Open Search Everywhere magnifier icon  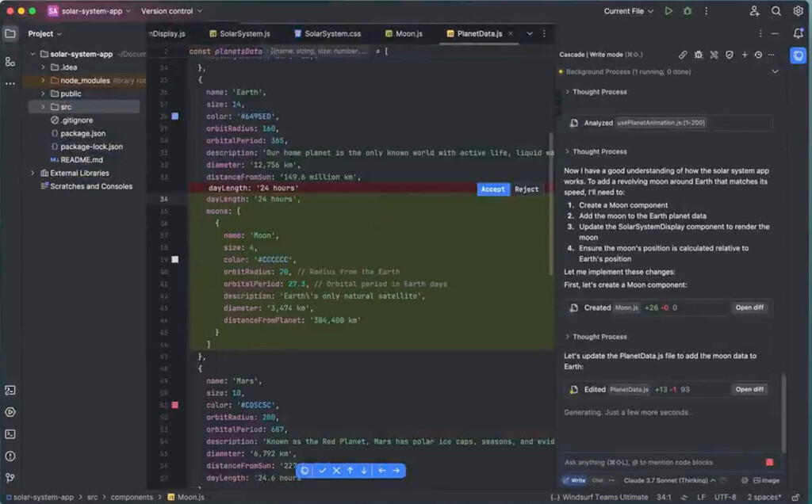(x=776, y=11)
